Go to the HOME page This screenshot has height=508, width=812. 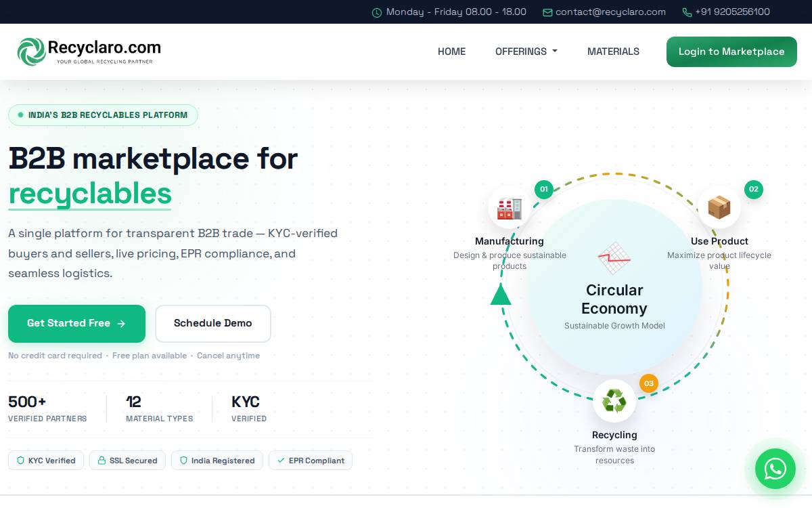[451, 51]
